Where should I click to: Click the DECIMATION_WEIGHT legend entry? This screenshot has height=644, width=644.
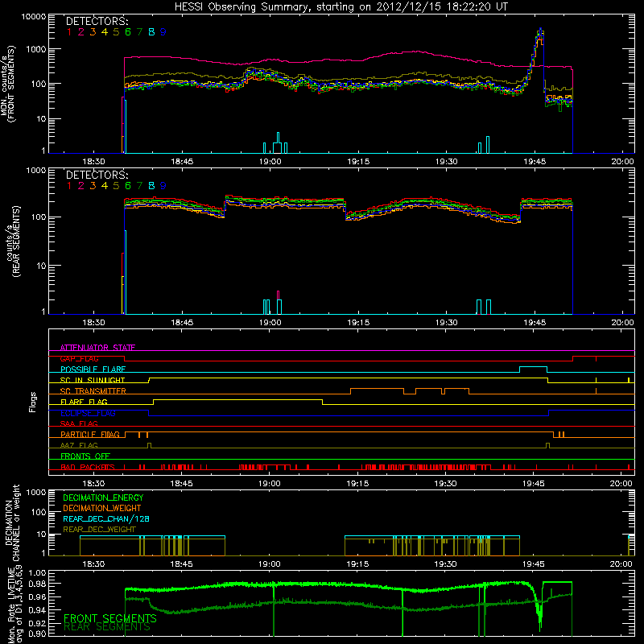tap(102, 508)
